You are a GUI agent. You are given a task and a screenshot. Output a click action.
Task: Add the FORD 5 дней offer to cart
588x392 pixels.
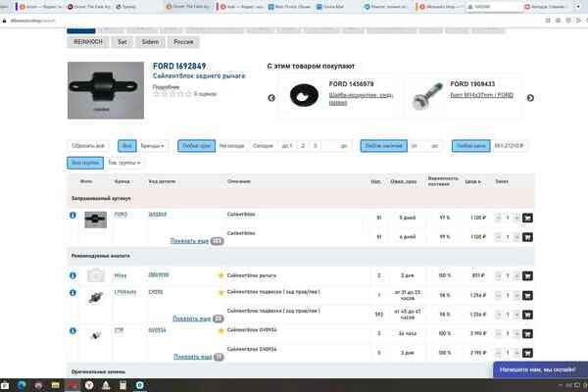pyautogui.click(x=527, y=218)
